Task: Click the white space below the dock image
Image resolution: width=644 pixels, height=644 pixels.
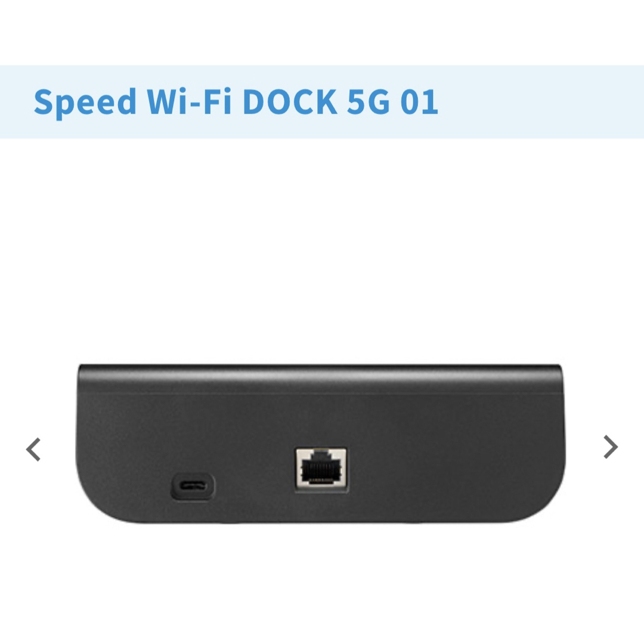Action: [320, 583]
